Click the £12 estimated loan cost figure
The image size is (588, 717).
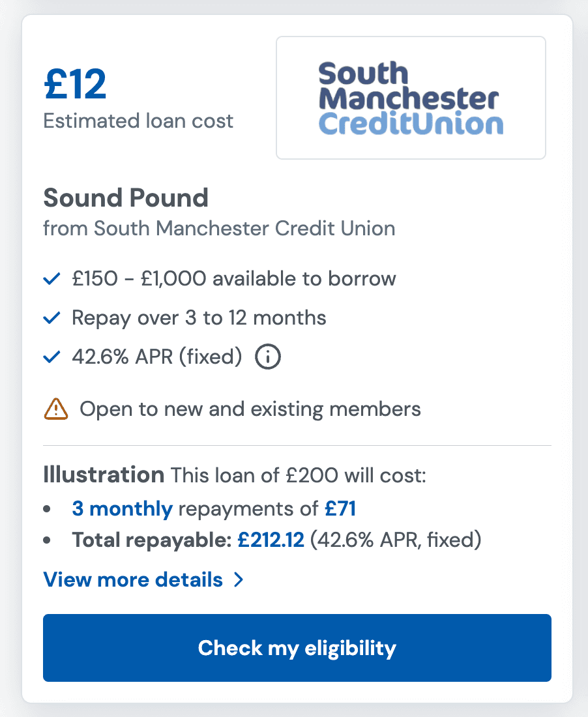75,83
